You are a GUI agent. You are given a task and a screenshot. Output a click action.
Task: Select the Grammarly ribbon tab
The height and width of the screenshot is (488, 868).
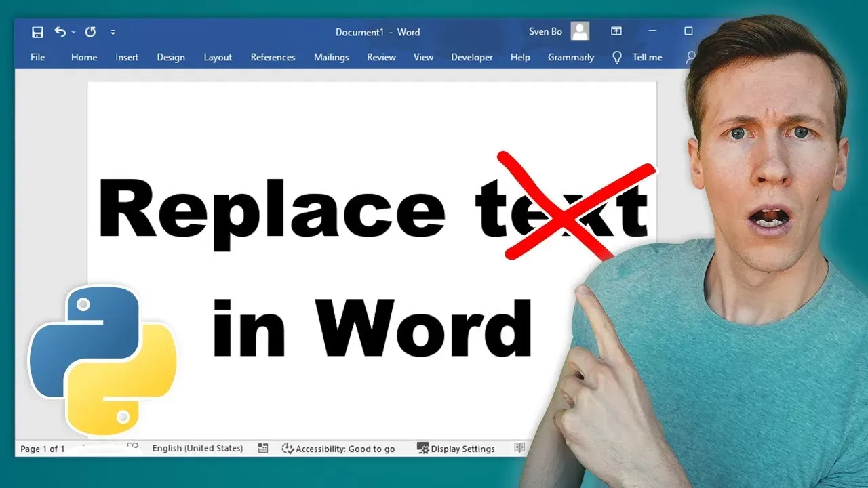[571, 57]
